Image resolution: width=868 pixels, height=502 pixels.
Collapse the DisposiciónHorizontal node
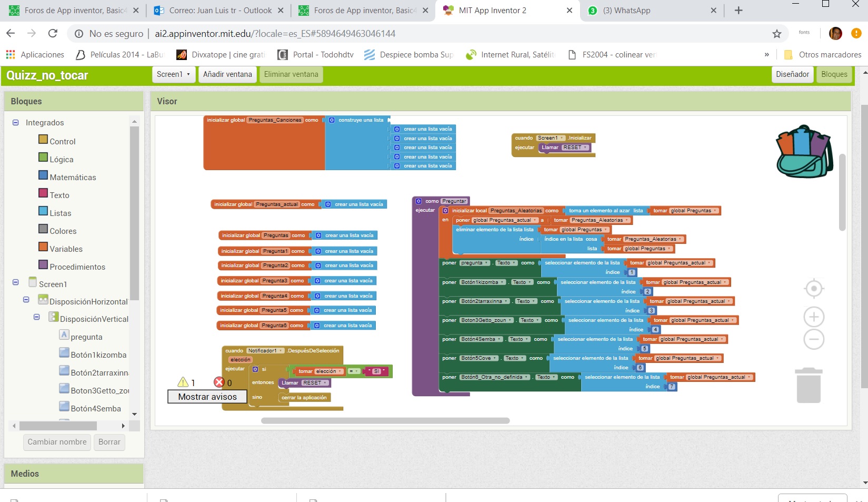click(x=26, y=300)
